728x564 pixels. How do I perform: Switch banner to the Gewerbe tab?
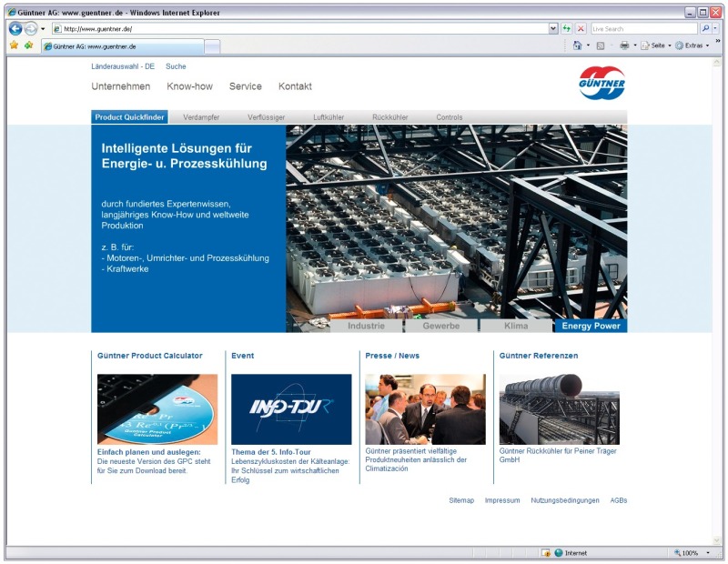[x=441, y=326]
